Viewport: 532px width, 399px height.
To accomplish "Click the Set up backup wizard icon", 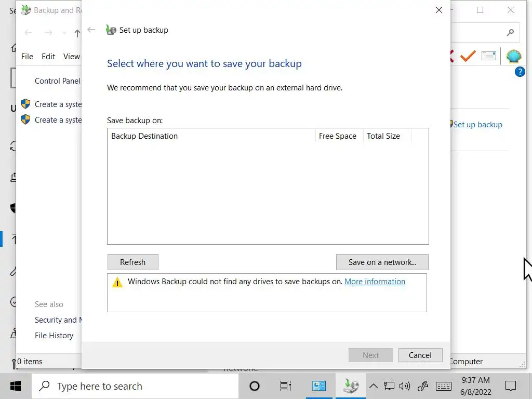I will 111,30.
